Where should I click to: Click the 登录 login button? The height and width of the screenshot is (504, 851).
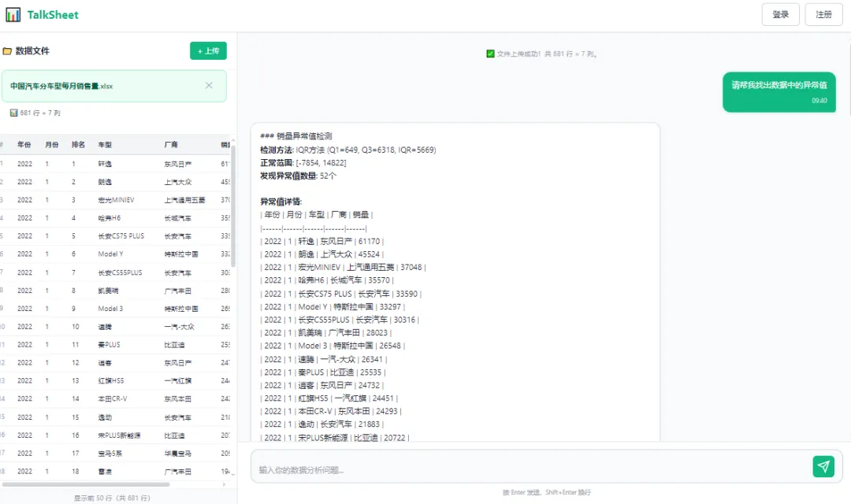click(x=780, y=15)
